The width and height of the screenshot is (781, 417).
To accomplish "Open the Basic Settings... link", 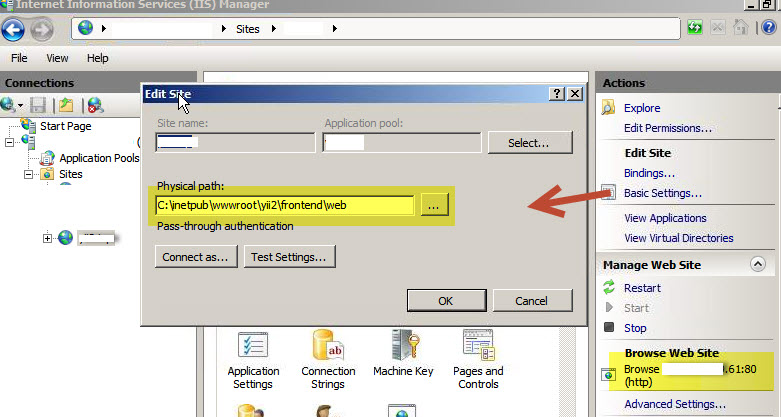I will coord(663,193).
